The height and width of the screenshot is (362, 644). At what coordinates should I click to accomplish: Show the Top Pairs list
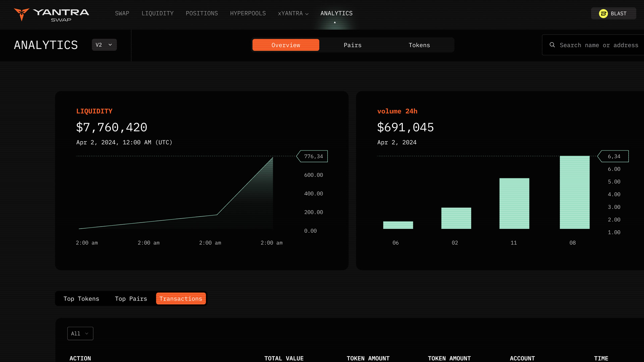[x=131, y=299]
